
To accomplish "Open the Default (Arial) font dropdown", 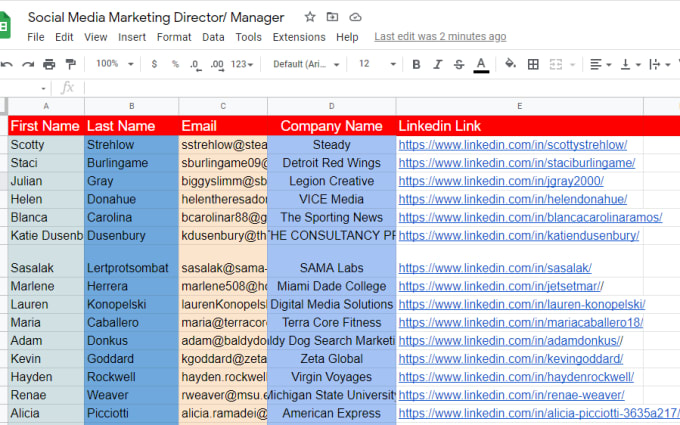I will [306, 64].
